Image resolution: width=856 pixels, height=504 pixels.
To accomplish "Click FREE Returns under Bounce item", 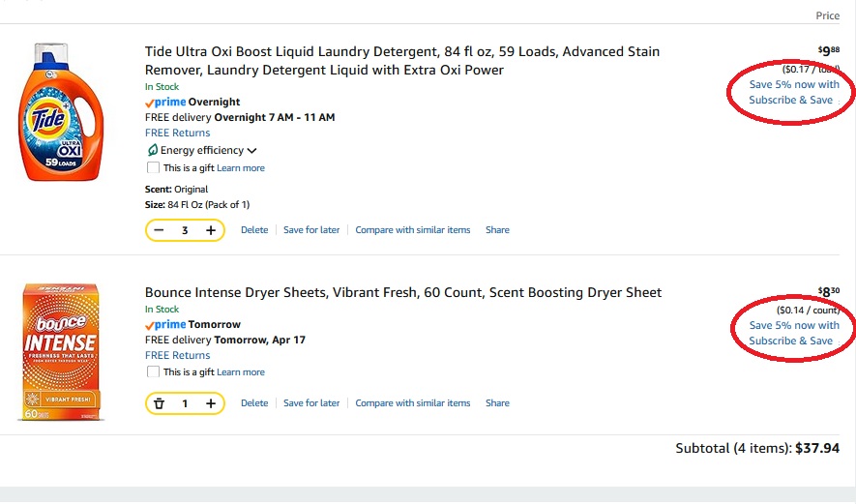I will click(177, 355).
